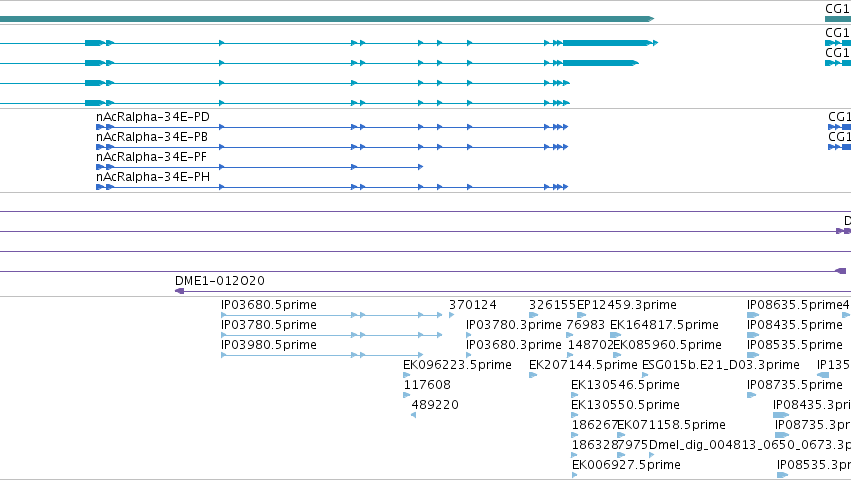This screenshot has height=480, width=851.
Task: Click the 186267 feature label
Action: [x=594, y=425]
